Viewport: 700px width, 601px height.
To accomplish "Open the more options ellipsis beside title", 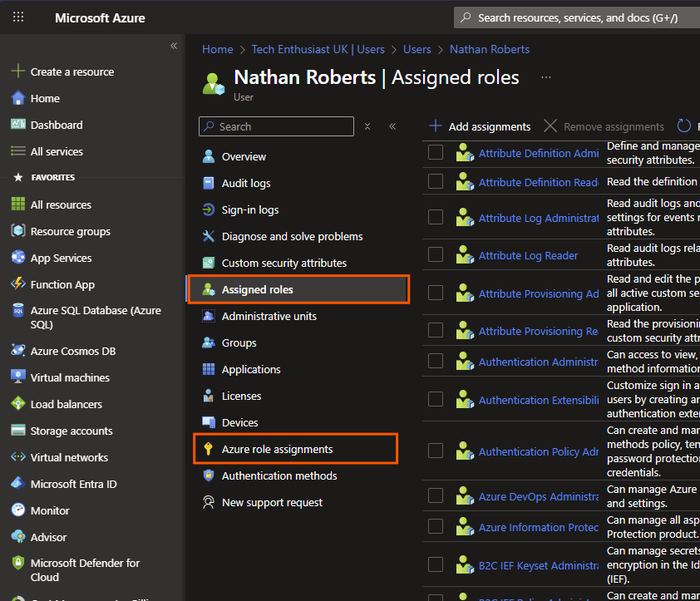I will click(x=546, y=77).
